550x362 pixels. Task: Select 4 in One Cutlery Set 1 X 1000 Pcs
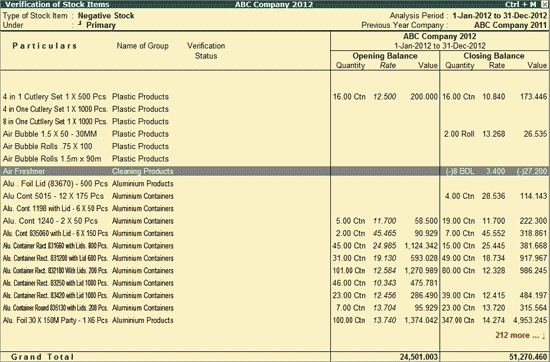(x=55, y=109)
